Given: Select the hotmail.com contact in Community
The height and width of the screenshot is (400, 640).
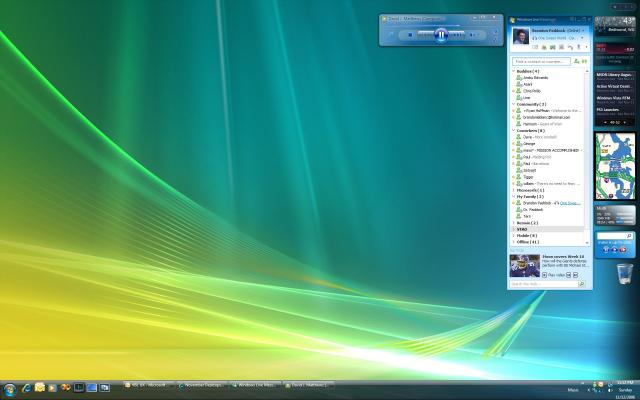Looking at the screenshot, I should (x=548, y=117).
